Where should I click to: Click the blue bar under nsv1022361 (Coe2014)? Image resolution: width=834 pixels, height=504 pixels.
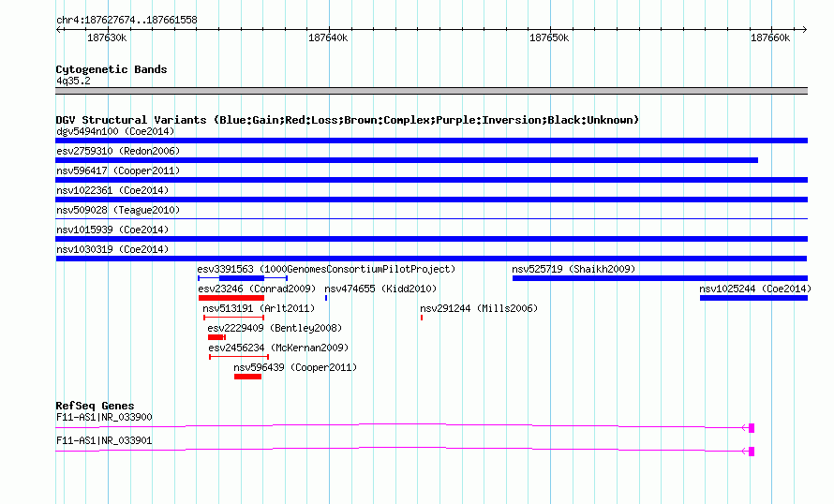(431, 200)
